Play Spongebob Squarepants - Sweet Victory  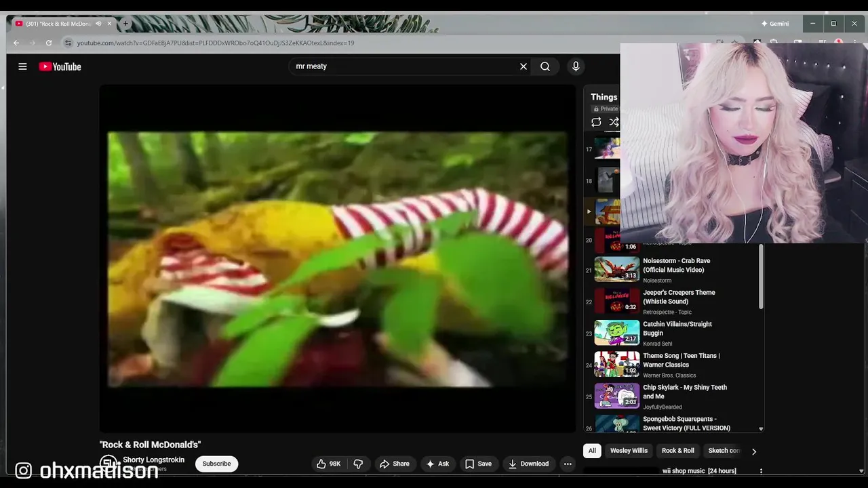(686, 424)
